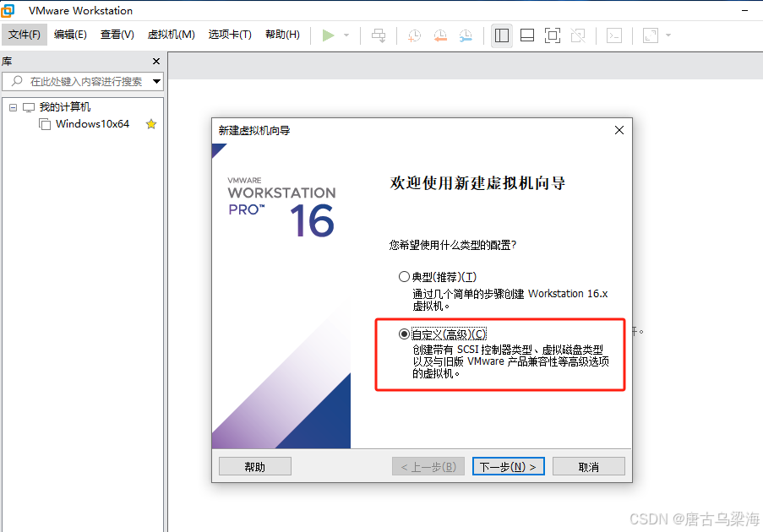Click the green Power On play icon
Viewport: 763px width, 532px height.
329,35
